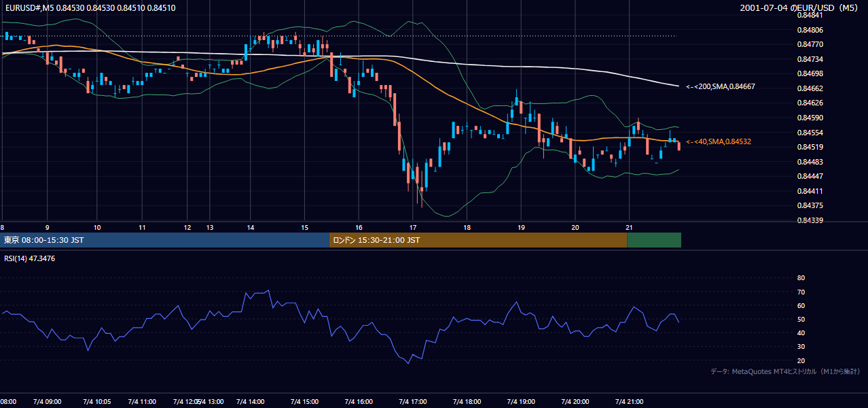Click price scale value 0.84698
The width and height of the screenshot is (868, 408).
point(810,73)
